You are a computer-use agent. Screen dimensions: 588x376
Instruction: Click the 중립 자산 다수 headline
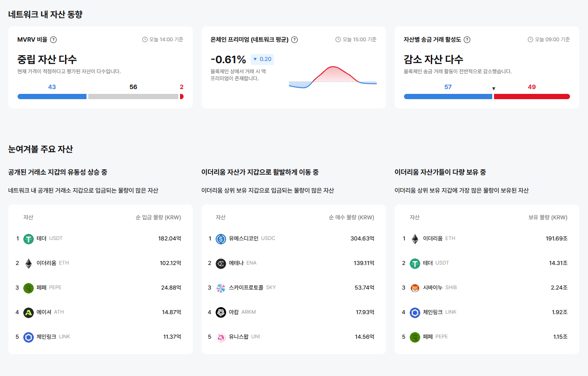pos(47,59)
